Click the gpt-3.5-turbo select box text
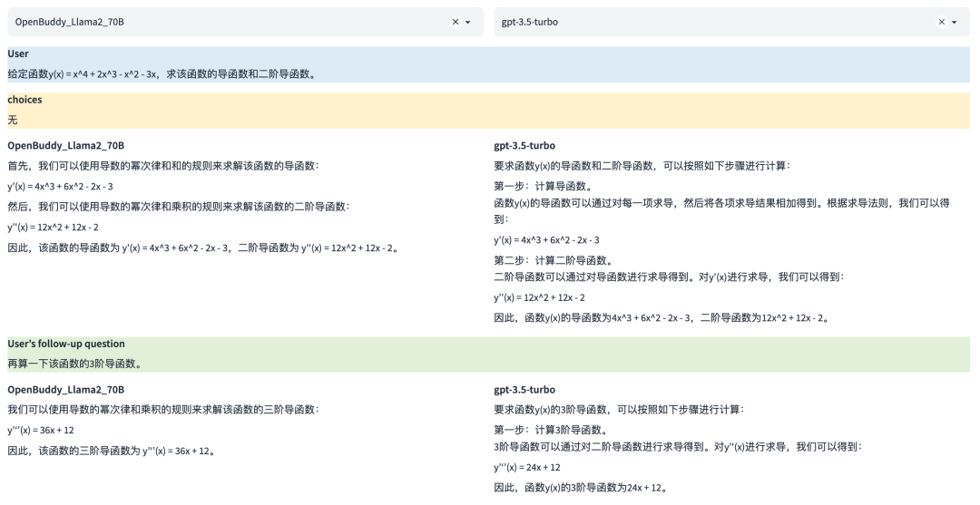 529,22
